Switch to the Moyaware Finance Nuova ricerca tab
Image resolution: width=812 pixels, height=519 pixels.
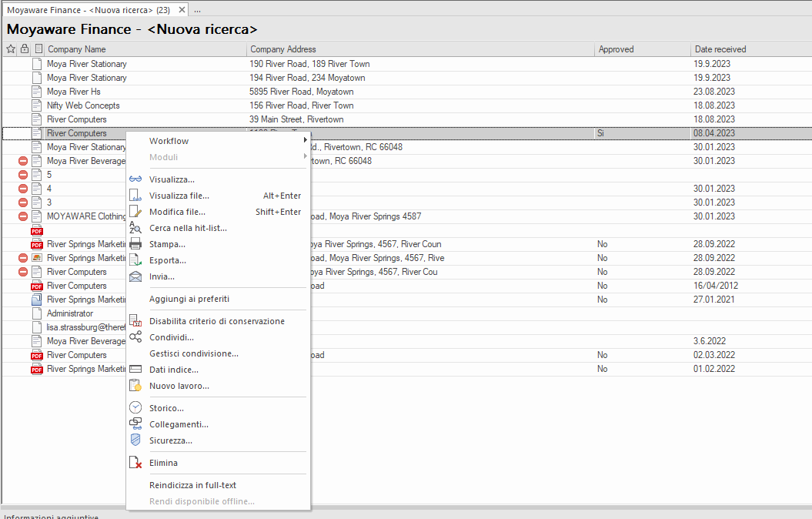[92, 11]
